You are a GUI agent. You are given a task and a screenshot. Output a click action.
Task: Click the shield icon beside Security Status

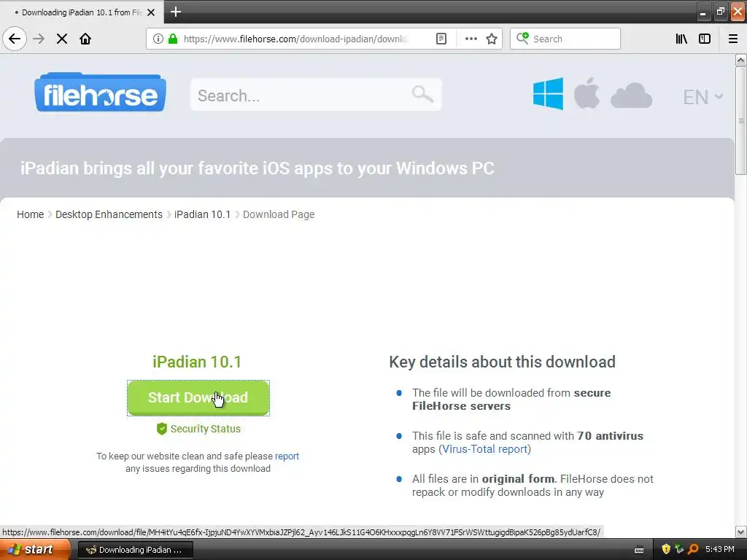[162, 429]
